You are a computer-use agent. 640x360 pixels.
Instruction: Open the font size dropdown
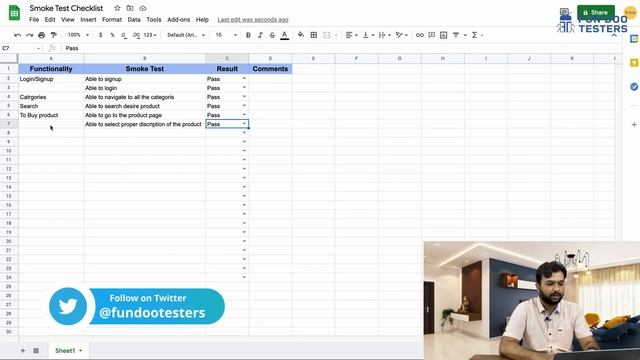[226, 35]
